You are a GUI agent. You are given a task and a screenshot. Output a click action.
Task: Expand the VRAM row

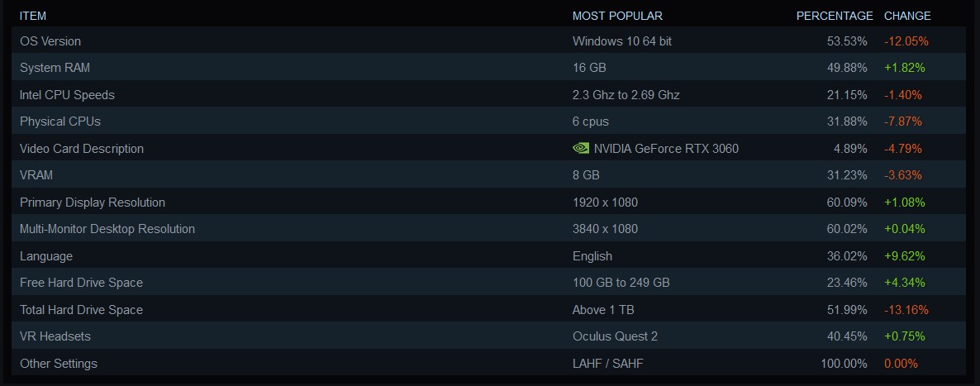point(488,175)
